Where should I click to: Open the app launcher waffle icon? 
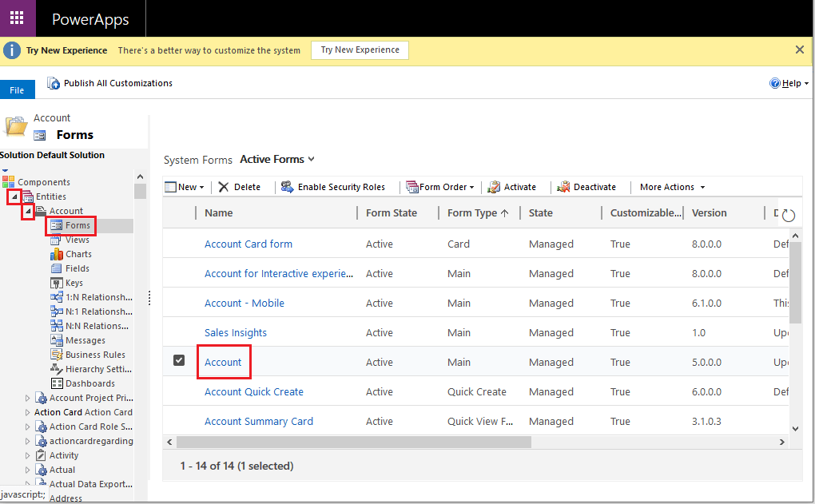[17, 18]
